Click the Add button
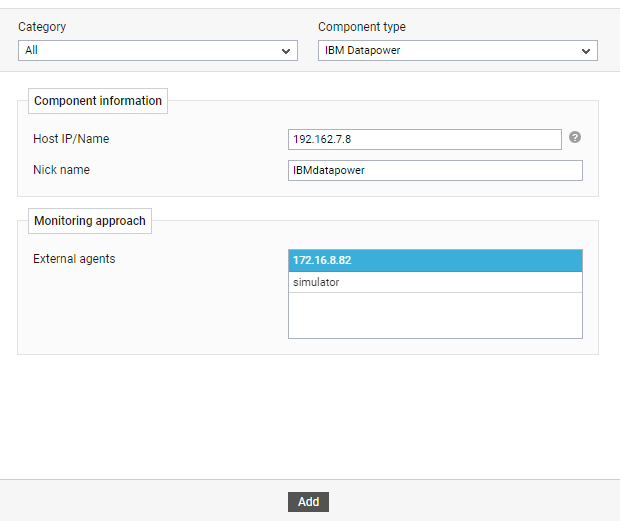This screenshot has height=521, width=620. [x=308, y=502]
